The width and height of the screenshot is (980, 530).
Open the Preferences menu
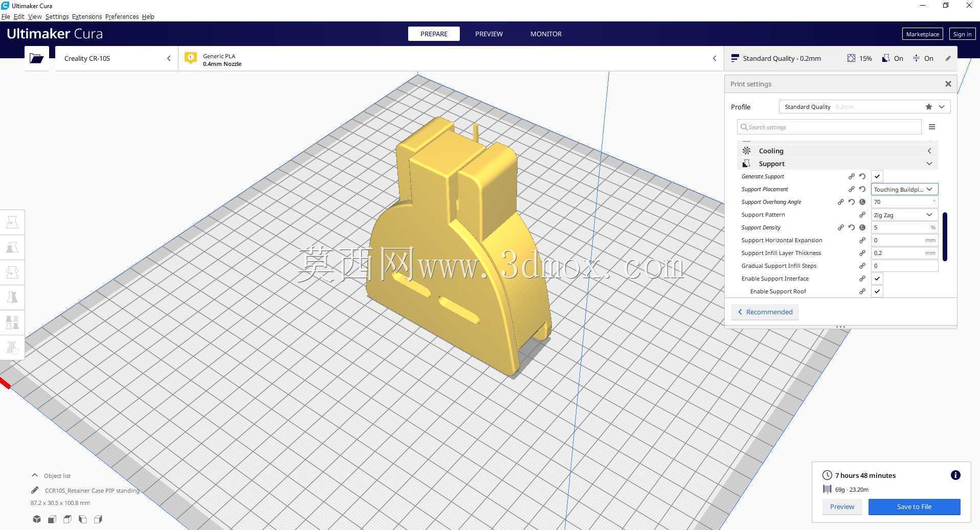pos(122,16)
